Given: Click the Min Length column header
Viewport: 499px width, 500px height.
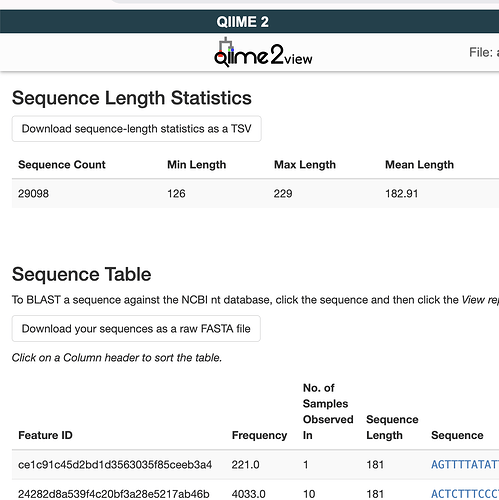Looking at the screenshot, I should (x=197, y=164).
